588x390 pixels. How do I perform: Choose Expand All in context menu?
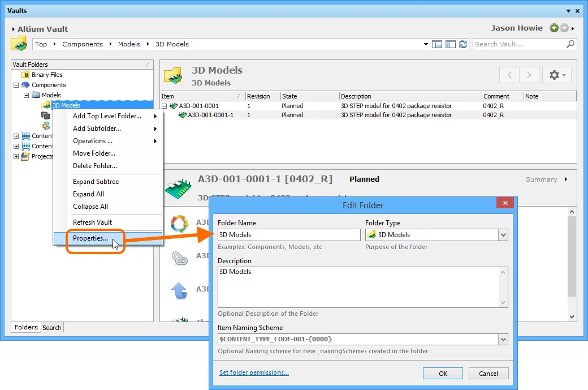pos(108,194)
